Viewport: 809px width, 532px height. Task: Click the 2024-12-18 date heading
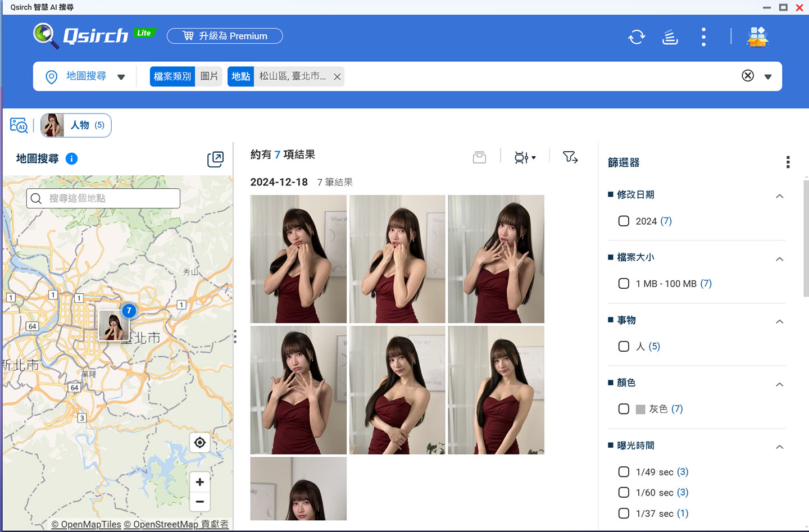(279, 182)
